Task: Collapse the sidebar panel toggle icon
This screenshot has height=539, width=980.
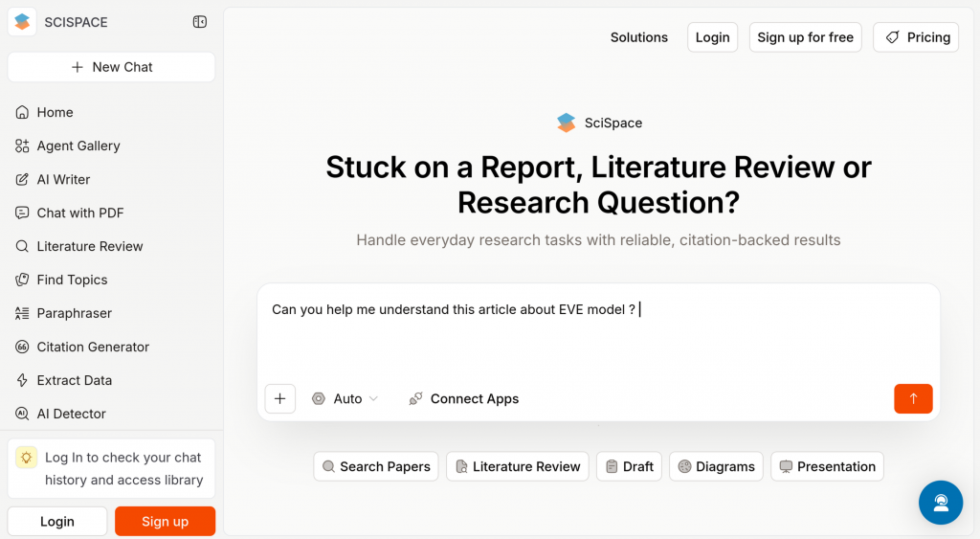Action: coord(199,22)
